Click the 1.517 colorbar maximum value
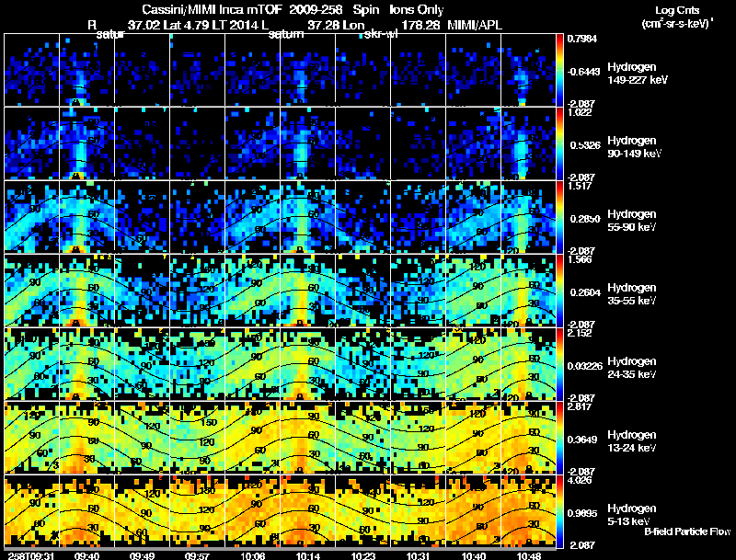The width and height of the screenshot is (736, 560). tap(580, 186)
